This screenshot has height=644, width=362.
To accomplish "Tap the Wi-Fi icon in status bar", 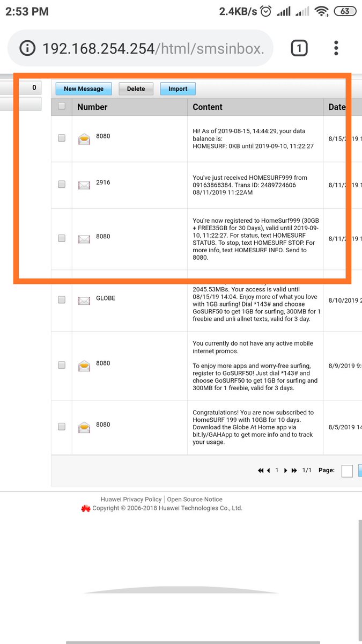I will pyautogui.click(x=321, y=11).
